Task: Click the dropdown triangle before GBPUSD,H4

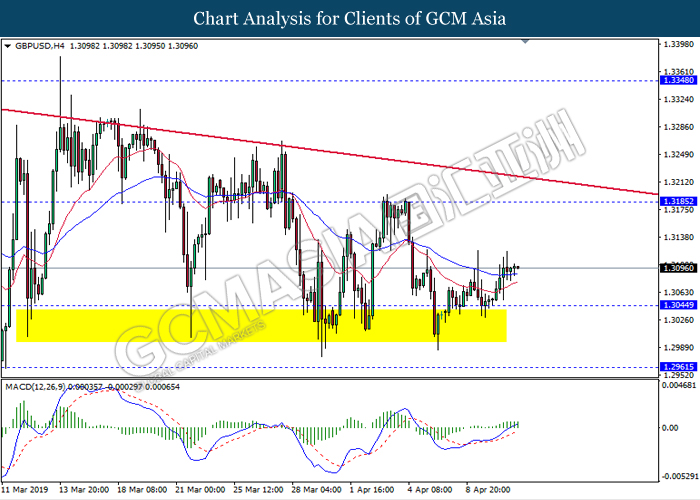Action: pos(8,46)
